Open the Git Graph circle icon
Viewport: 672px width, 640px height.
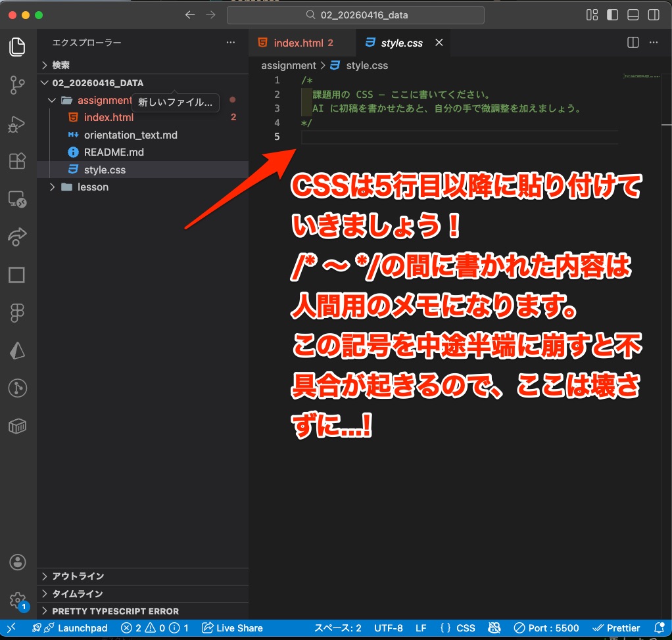point(17,388)
